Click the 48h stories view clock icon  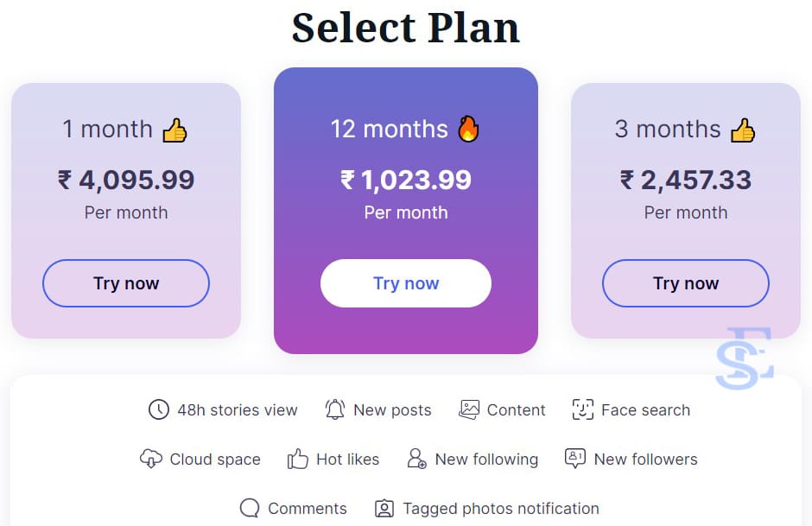click(x=158, y=409)
